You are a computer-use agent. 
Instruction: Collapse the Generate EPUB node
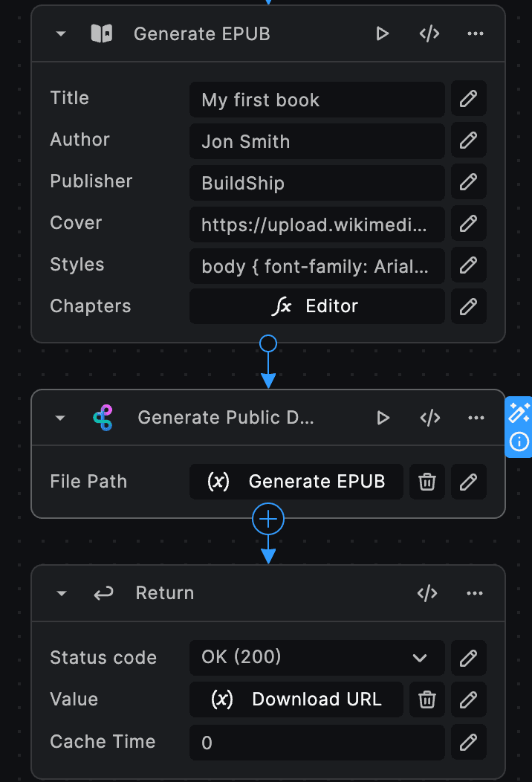(61, 34)
